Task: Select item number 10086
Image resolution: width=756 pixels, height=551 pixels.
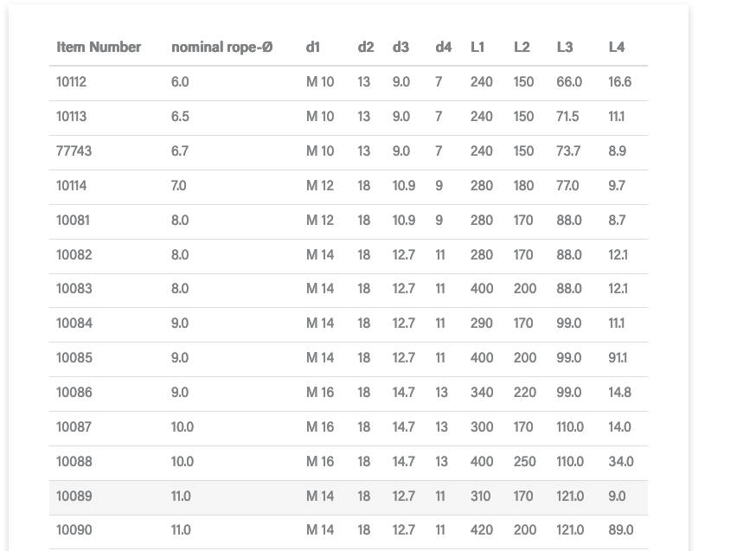Action: (74, 393)
